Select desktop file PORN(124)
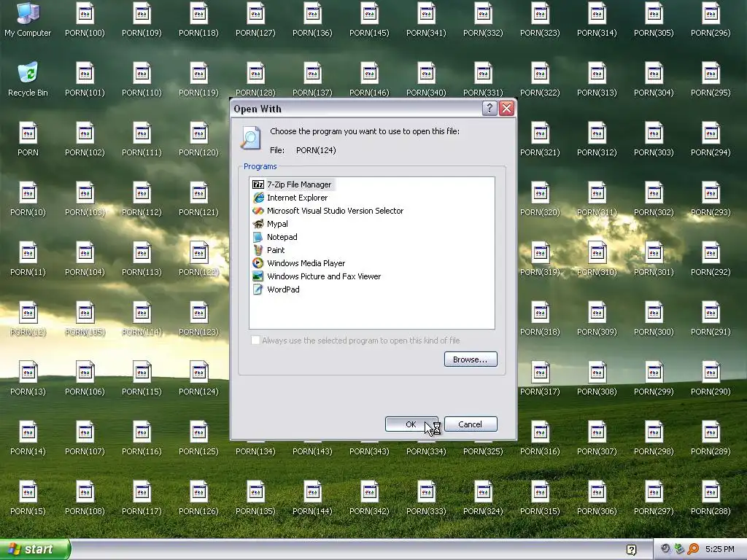This screenshot has width=747, height=560. tap(198, 378)
